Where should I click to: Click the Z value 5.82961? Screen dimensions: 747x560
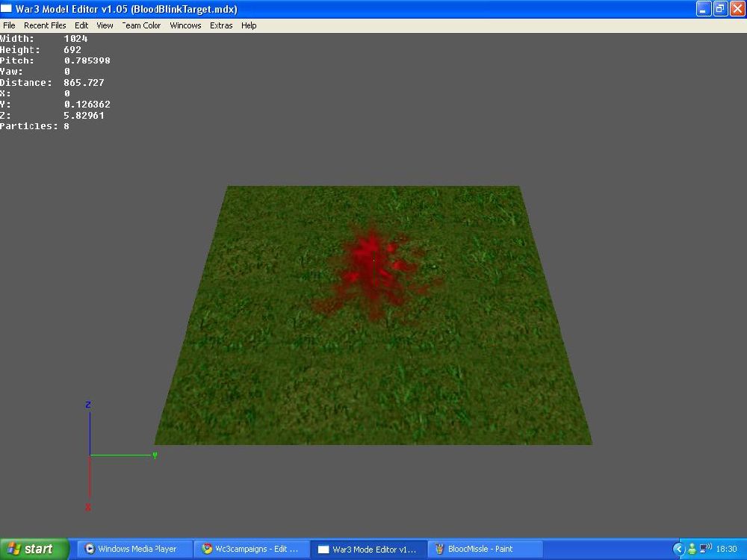pos(84,115)
